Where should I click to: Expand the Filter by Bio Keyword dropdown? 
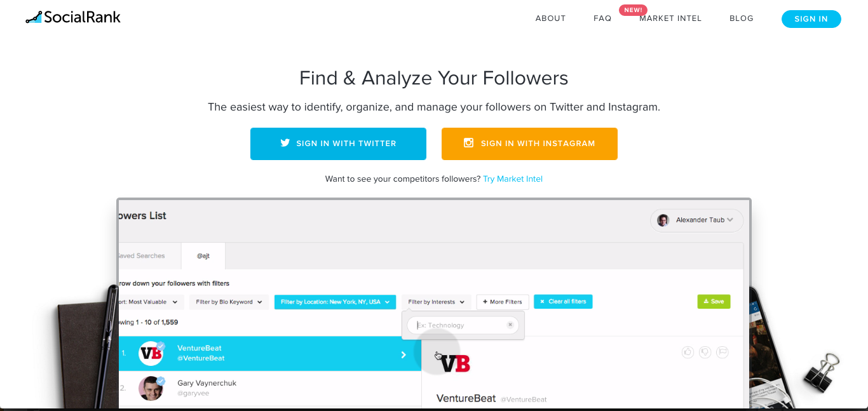229,302
